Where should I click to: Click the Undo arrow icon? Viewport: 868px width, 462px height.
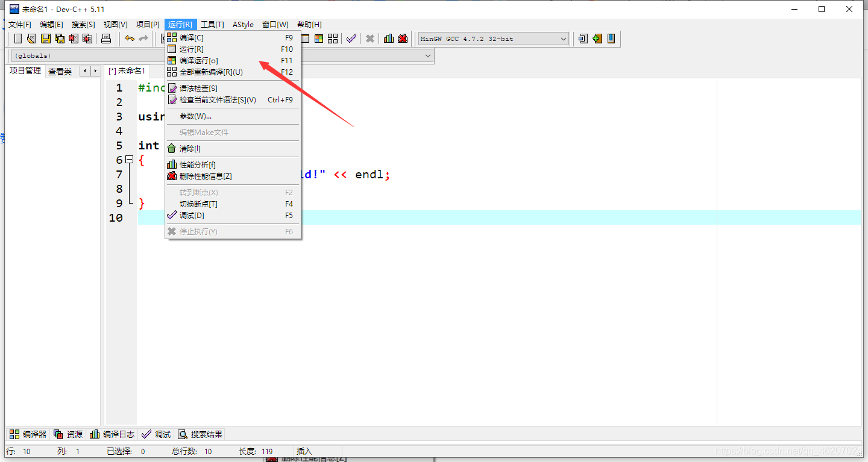[130, 39]
